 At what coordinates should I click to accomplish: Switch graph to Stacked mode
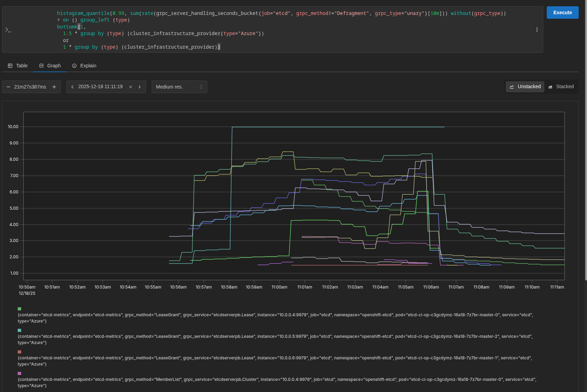(561, 87)
